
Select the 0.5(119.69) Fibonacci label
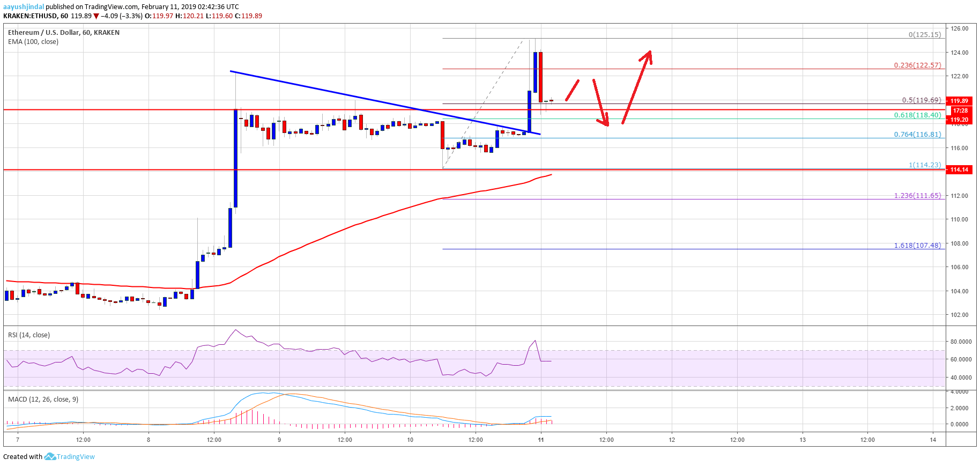(x=922, y=100)
